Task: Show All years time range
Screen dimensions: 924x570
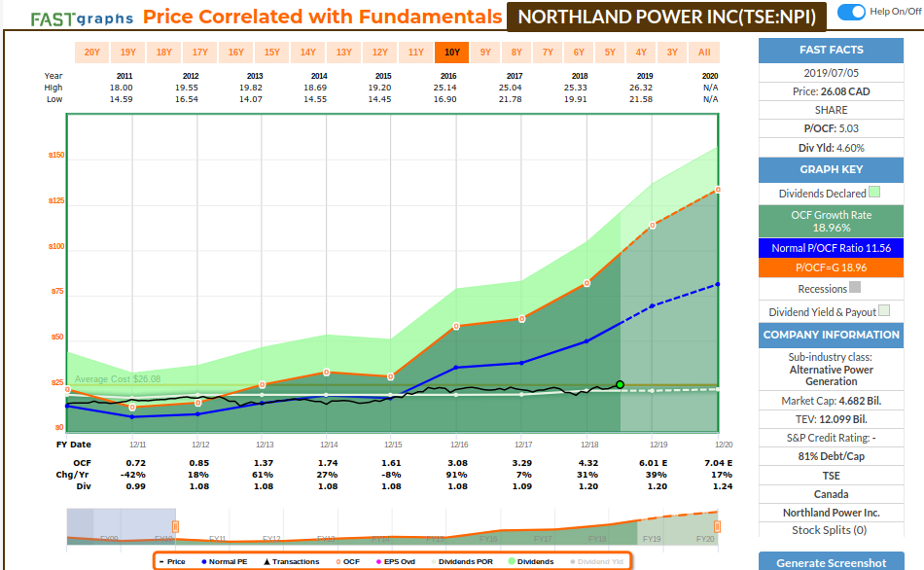Action: [x=704, y=53]
